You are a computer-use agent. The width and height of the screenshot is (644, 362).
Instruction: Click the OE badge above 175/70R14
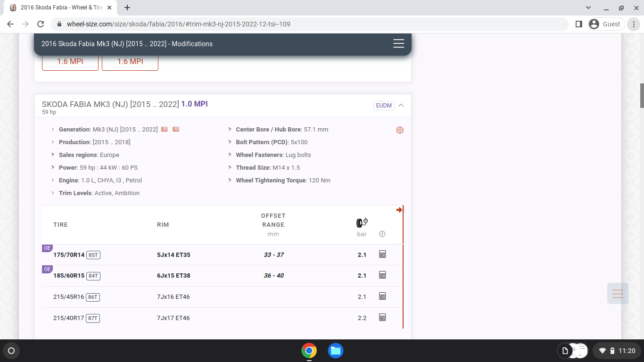(47, 248)
